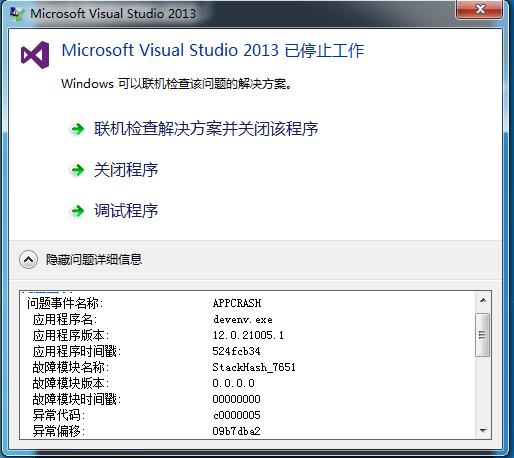Click the details scrollbar down arrow
Image resolution: width=514 pixels, height=458 pixels.
coord(483,431)
